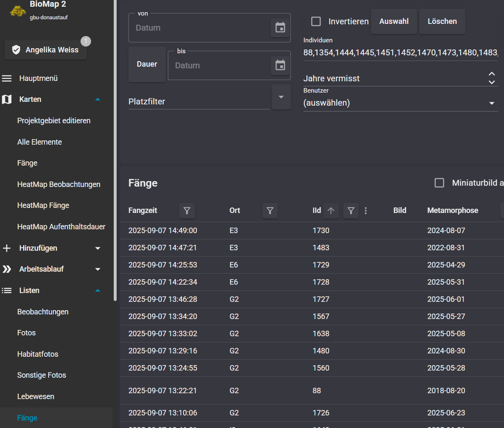Open the IId column options menu
504x428 pixels.
[366, 210]
